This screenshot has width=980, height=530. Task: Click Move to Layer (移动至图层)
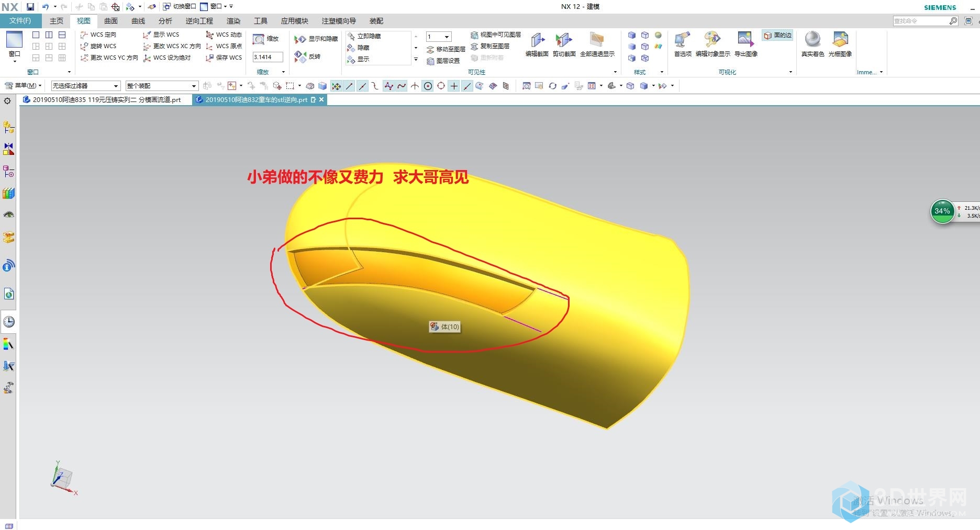446,49
